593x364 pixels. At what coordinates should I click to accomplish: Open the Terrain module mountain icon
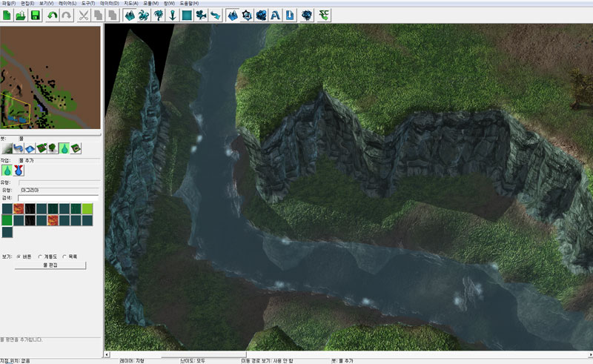[233, 16]
